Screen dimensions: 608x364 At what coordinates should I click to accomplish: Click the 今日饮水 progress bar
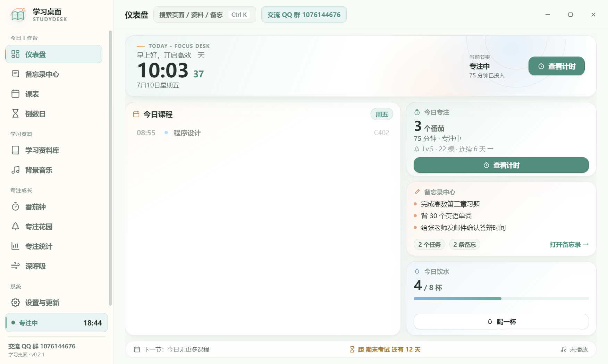pyautogui.click(x=501, y=298)
